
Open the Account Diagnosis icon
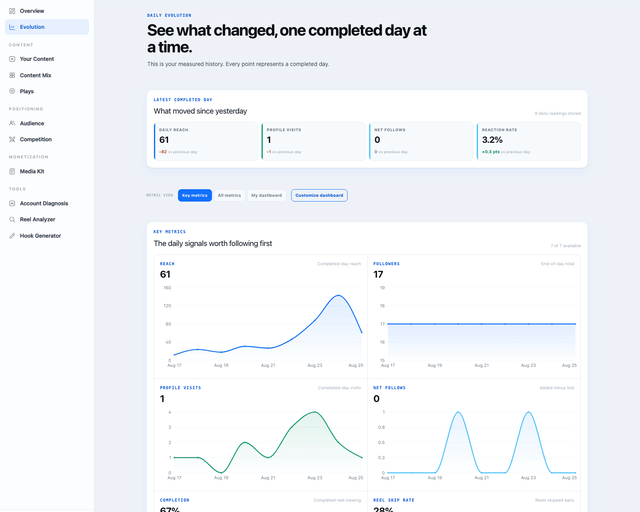[12, 203]
